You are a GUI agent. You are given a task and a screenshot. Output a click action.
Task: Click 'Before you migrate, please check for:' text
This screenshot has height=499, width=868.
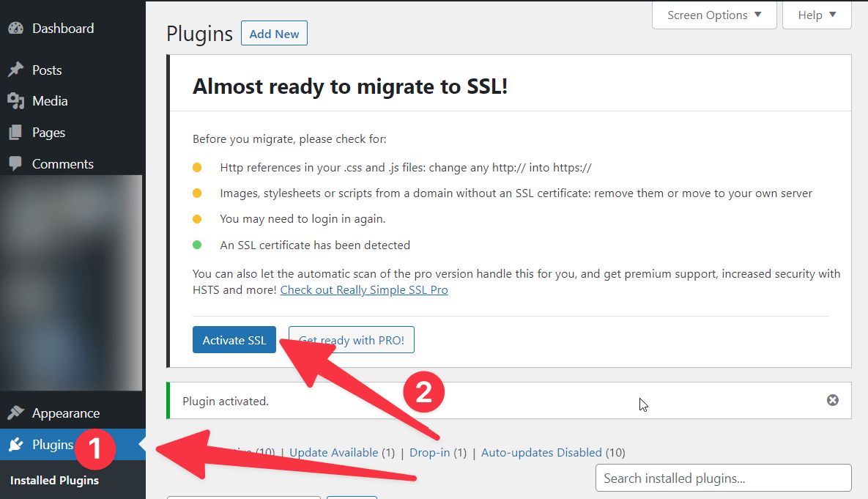[289, 139]
